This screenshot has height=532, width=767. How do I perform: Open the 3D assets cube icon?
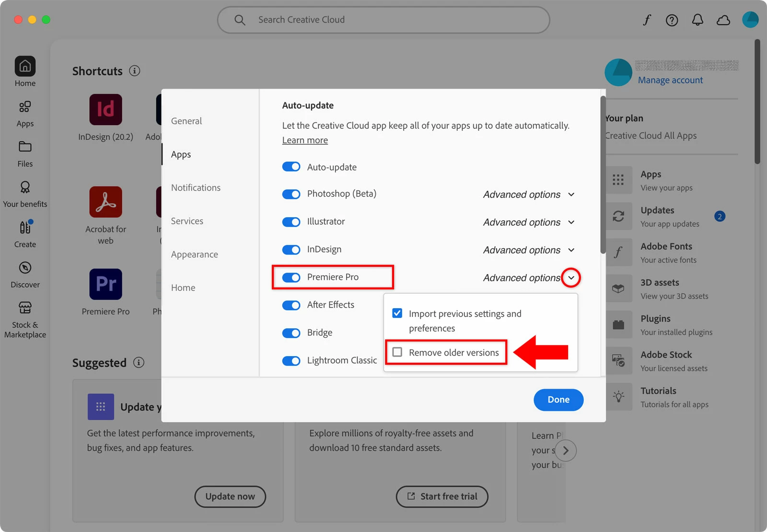pos(618,289)
